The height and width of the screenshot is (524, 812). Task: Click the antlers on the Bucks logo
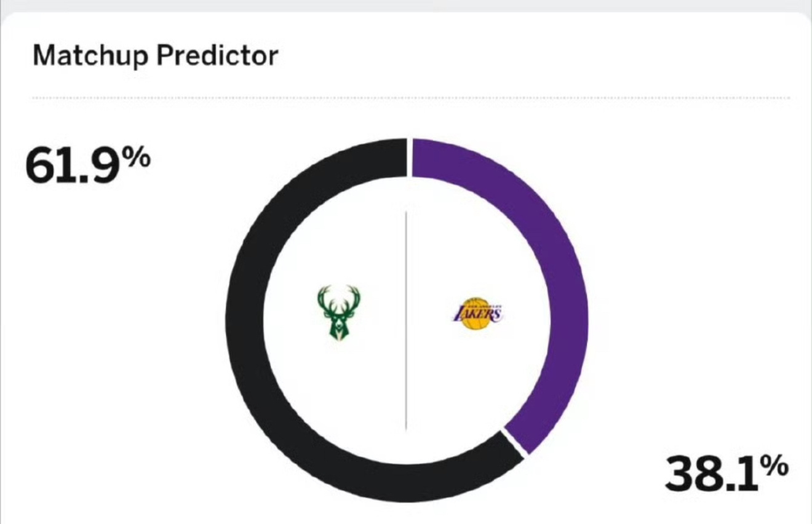coord(339,296)
